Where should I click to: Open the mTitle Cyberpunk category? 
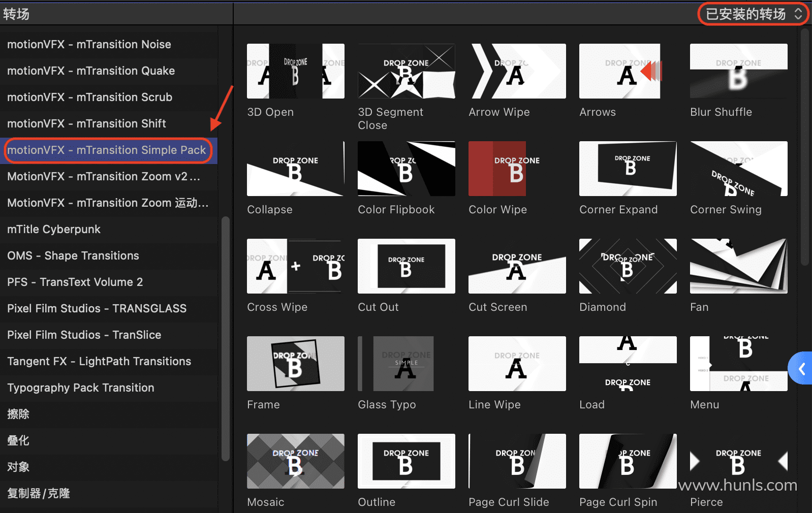pyautogui.click(x=109, y=229)
